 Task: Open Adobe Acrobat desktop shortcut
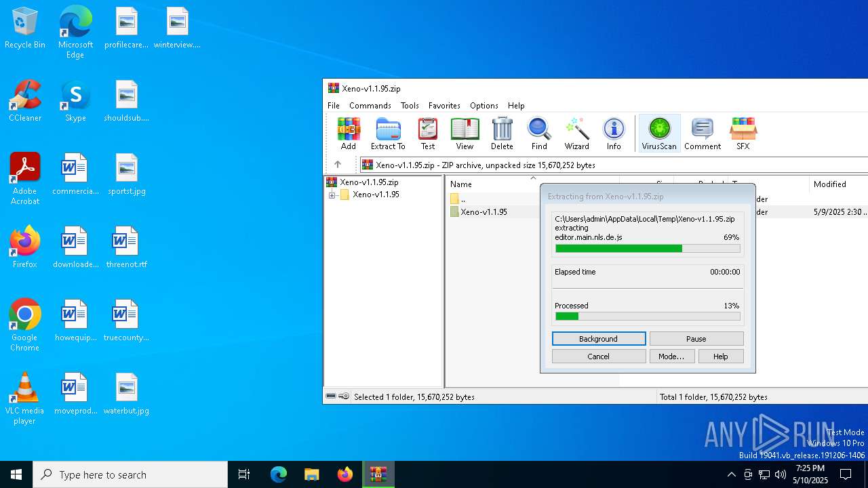[x=25, y=179]
